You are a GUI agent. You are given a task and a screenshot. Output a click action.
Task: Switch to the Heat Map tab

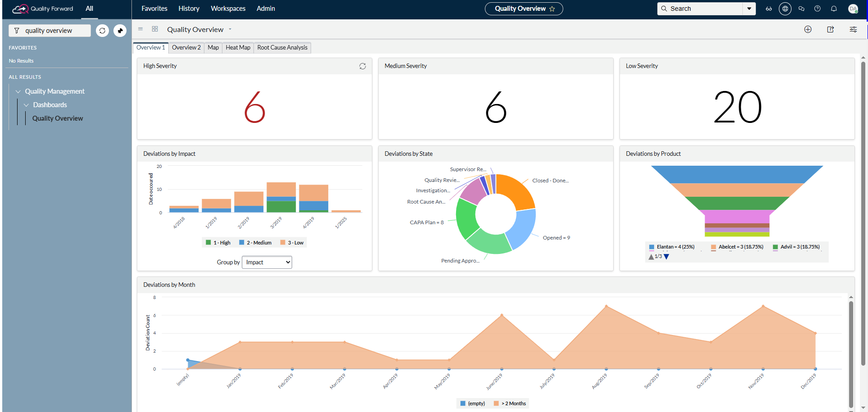[x=238, y=48]
